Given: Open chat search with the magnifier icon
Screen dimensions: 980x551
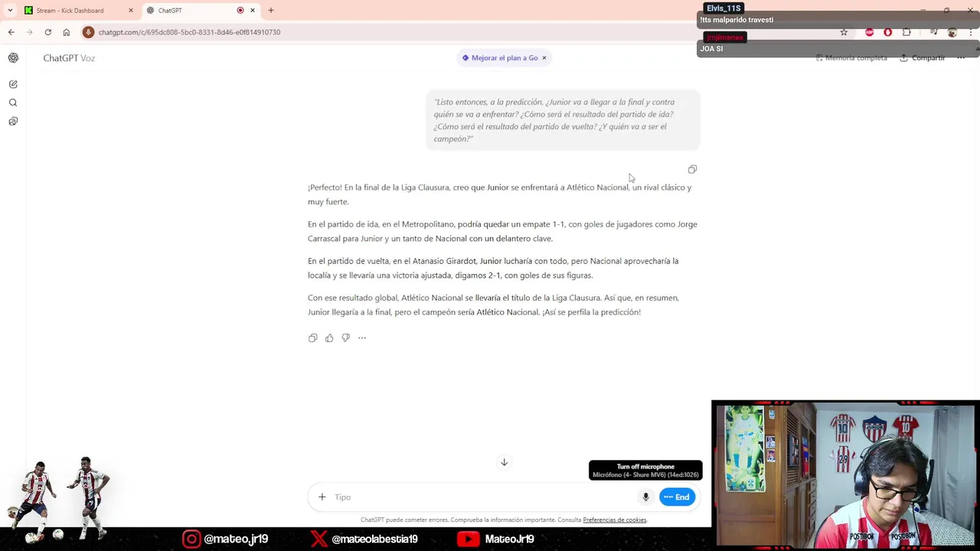Looking at the screenshot, I should pos(13,103).
